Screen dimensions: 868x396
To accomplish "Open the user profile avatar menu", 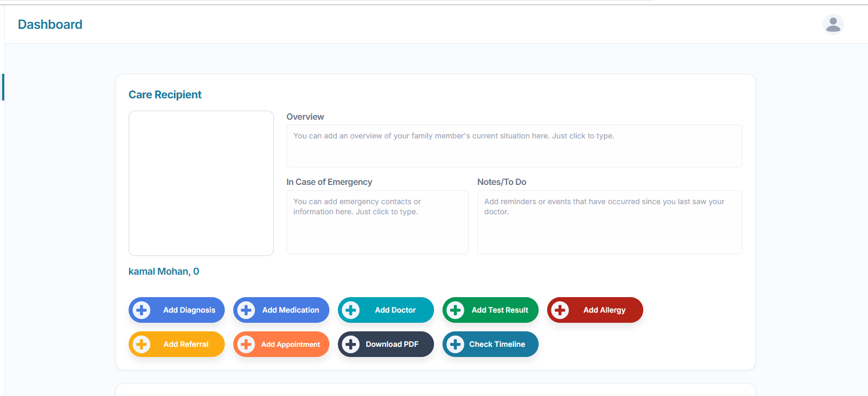I will tap(833, 25).
